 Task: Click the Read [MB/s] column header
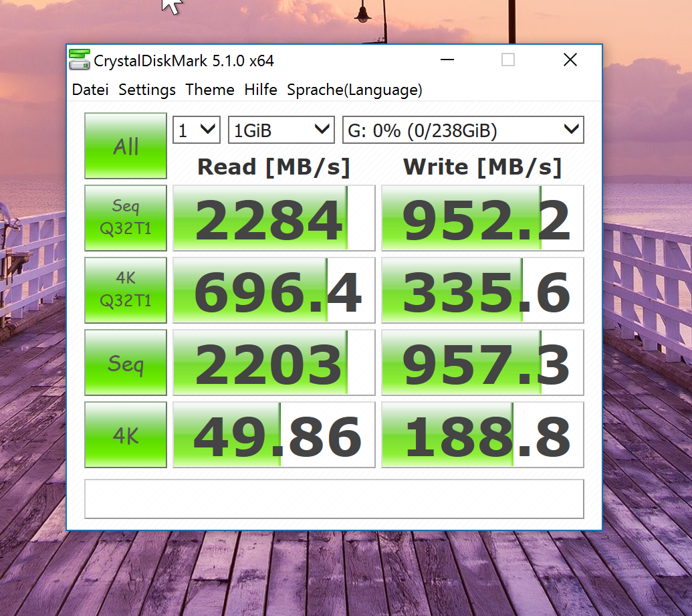(273, 167)
